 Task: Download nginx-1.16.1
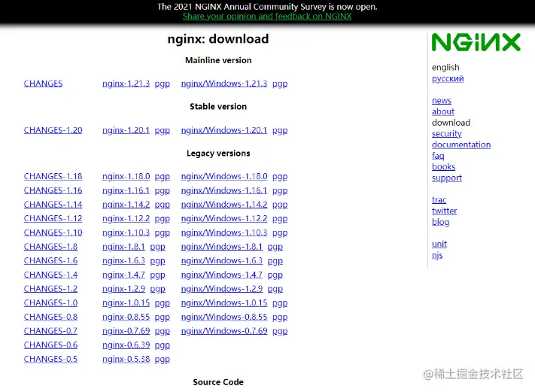click(126, 190)
